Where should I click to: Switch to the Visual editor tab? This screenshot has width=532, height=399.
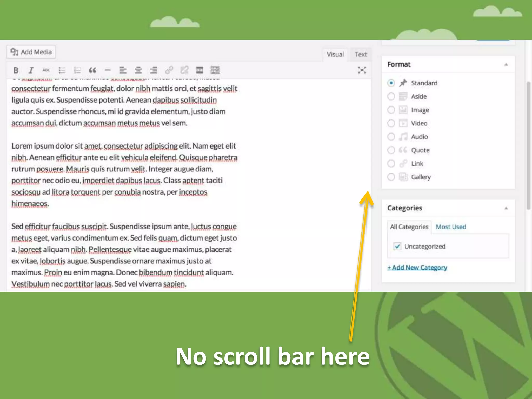tap(335, 55)
